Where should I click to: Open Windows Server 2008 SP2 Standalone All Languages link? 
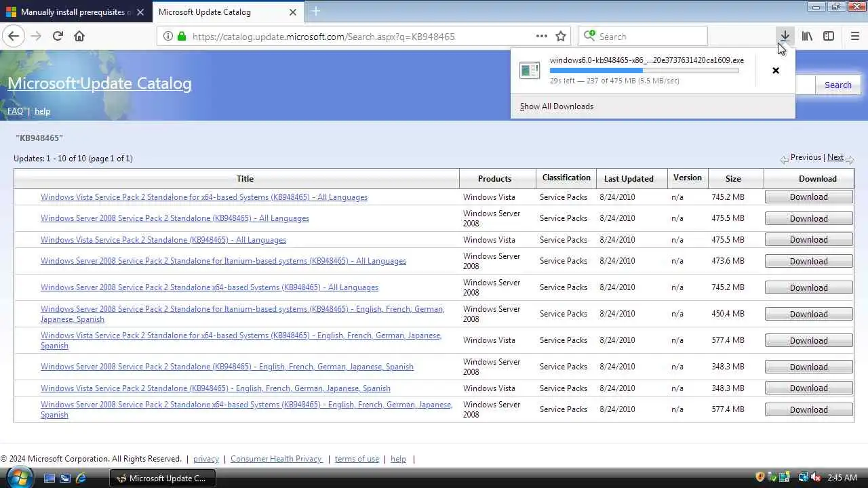pos(175,218)
